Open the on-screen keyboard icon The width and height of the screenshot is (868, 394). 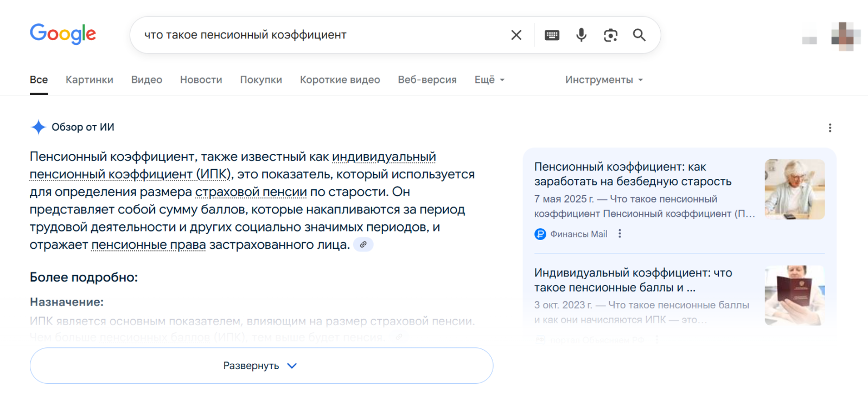pos(552,35)
